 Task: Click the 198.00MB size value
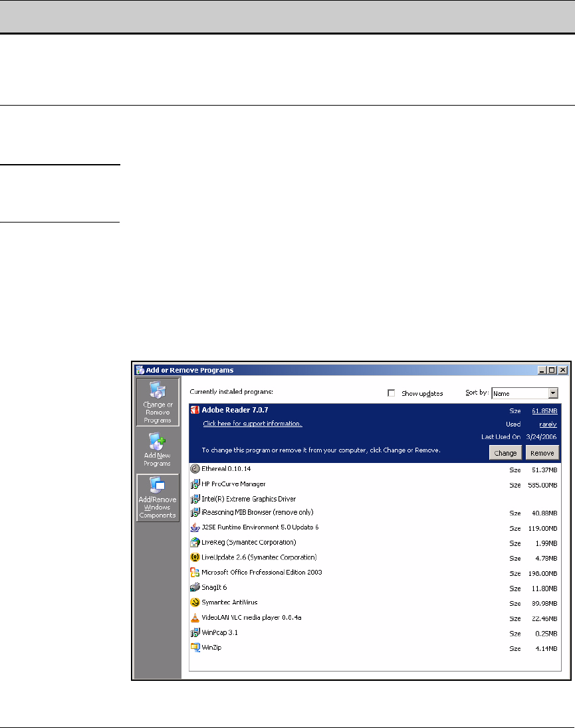(x=542, y=573)
